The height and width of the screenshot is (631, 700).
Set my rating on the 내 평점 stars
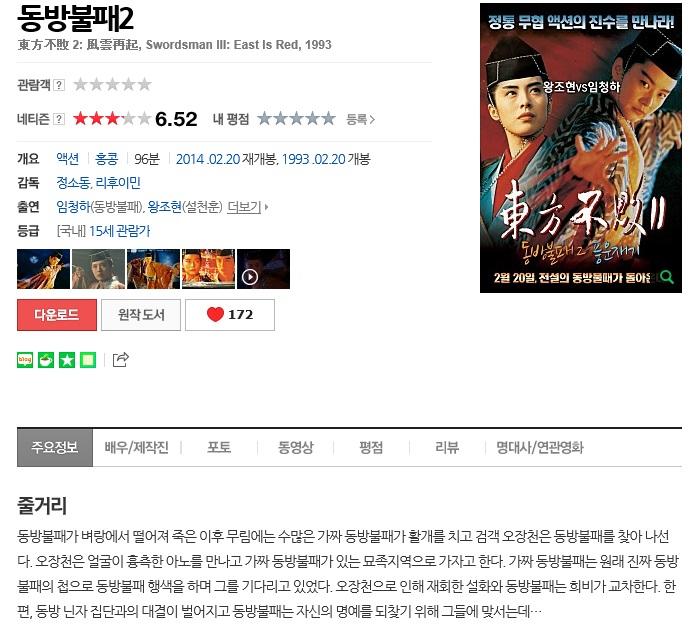[296, 119]
